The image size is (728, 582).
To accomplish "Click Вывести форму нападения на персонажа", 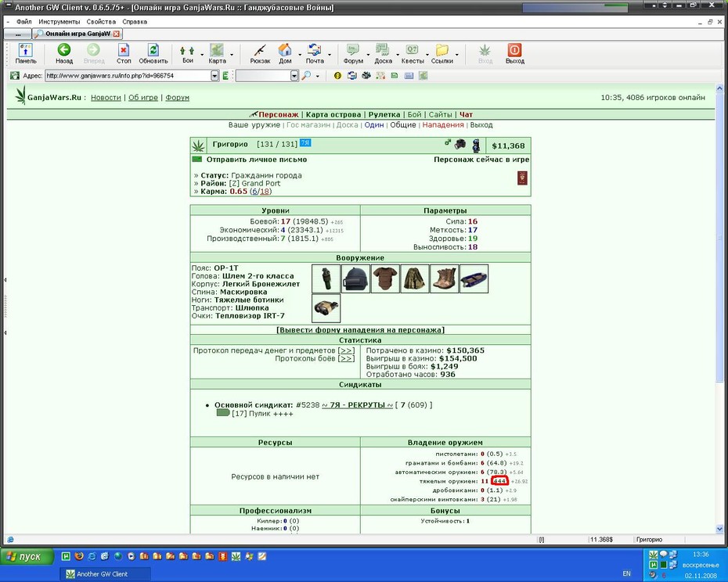I will coord(360,330).
